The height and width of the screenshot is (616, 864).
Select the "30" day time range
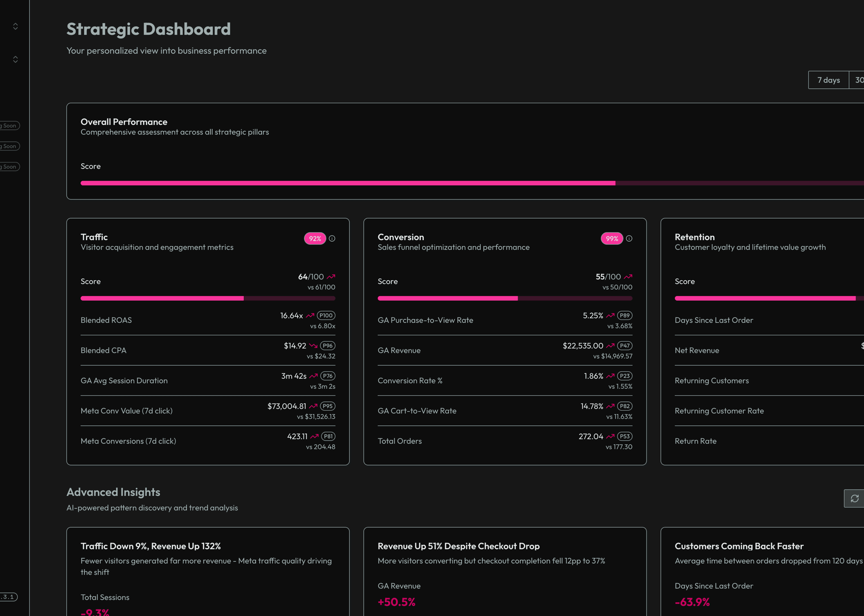tap(858, 80)
